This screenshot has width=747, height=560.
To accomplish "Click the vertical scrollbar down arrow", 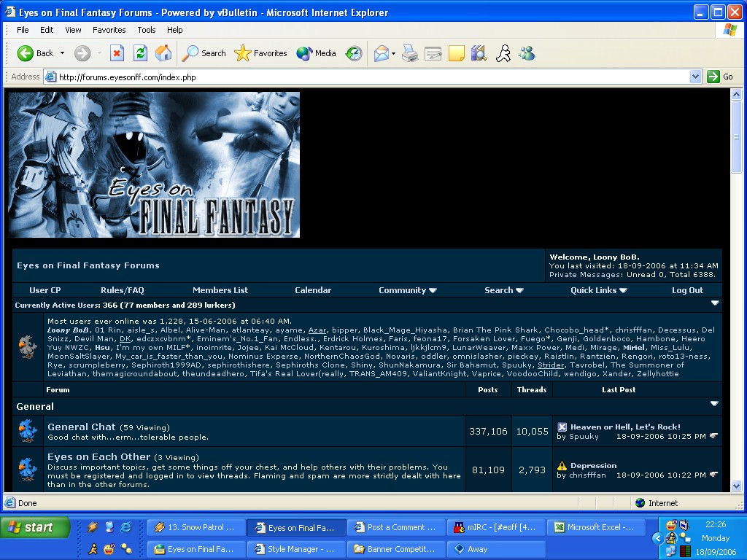I will pyautogui.click(x=737, y=486).
